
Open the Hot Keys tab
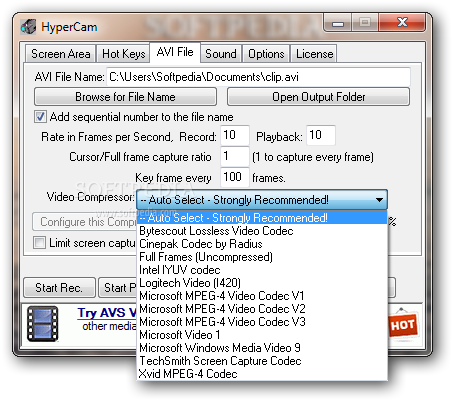click(x=124, y=54)
